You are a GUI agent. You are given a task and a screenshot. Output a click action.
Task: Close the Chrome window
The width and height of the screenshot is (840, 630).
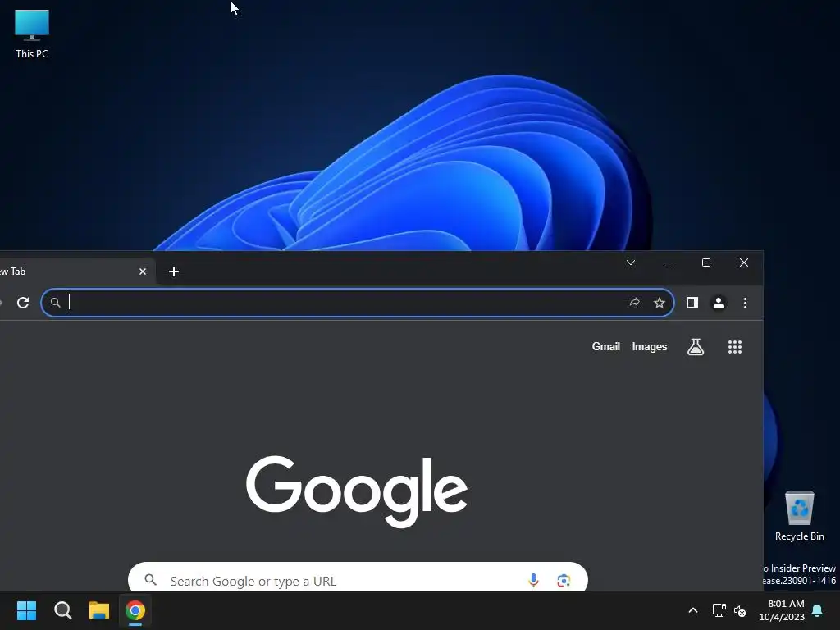pyautogui.click(x=744, y=262)
